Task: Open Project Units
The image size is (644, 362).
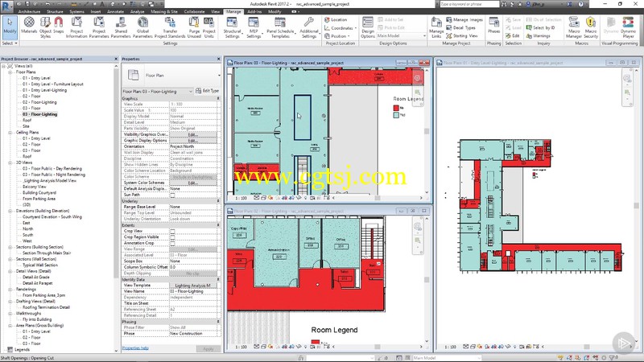Action: 209,27
